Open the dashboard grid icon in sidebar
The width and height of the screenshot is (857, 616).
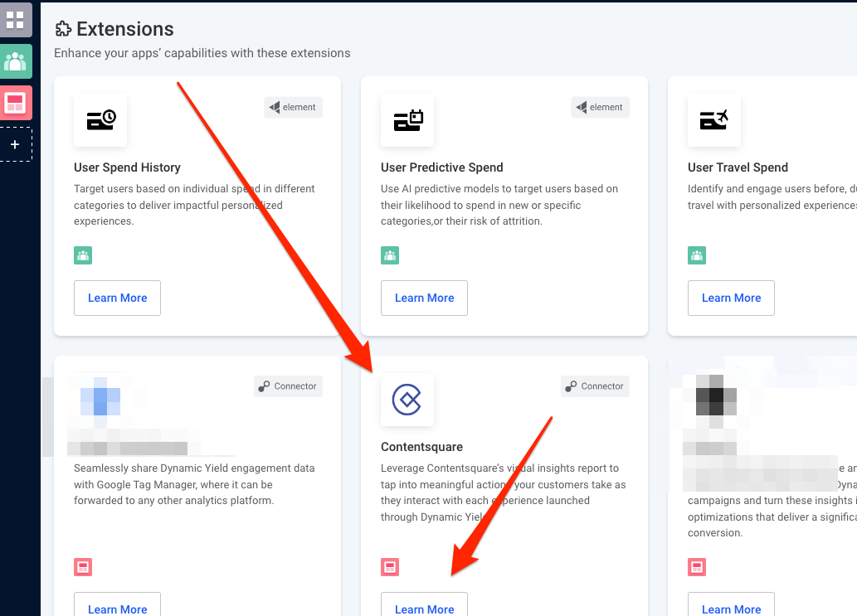(15, 20)
